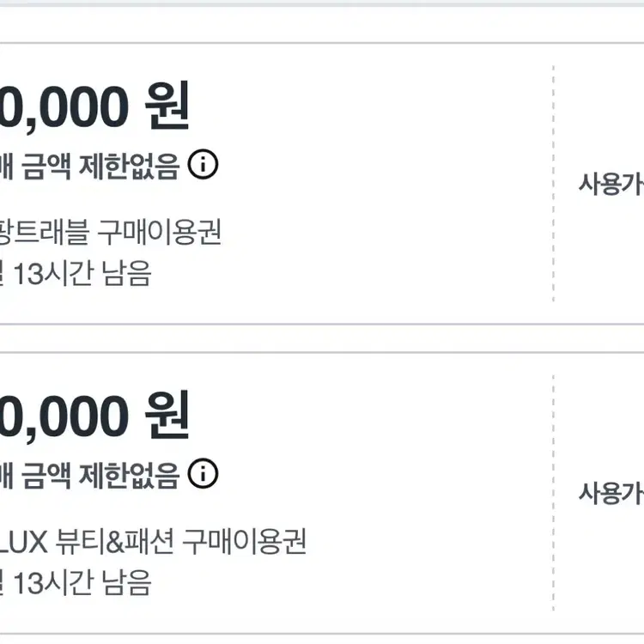
Task: Click the dashed divider in the LUX coupon
Action: click(x=553, y=493)
